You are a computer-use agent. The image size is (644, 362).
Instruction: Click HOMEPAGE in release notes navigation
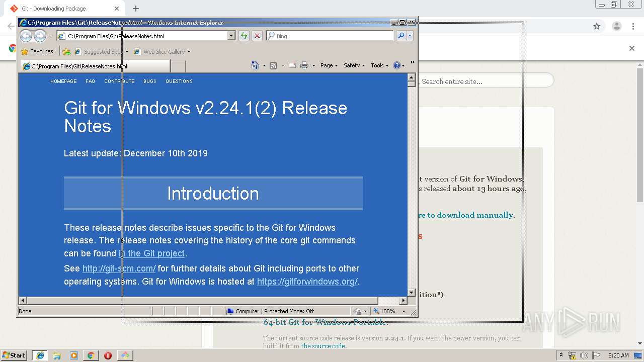63,81
